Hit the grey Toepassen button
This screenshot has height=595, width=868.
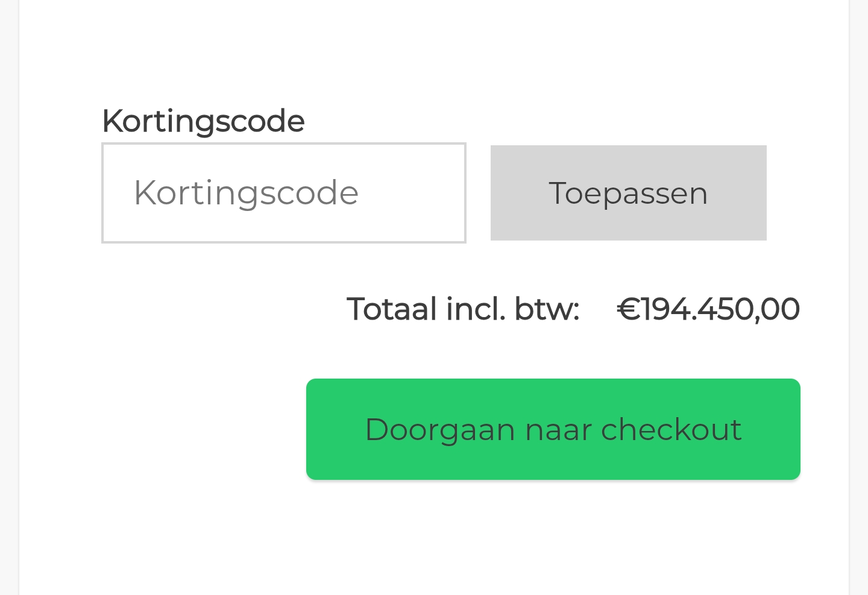click(628, 193)
